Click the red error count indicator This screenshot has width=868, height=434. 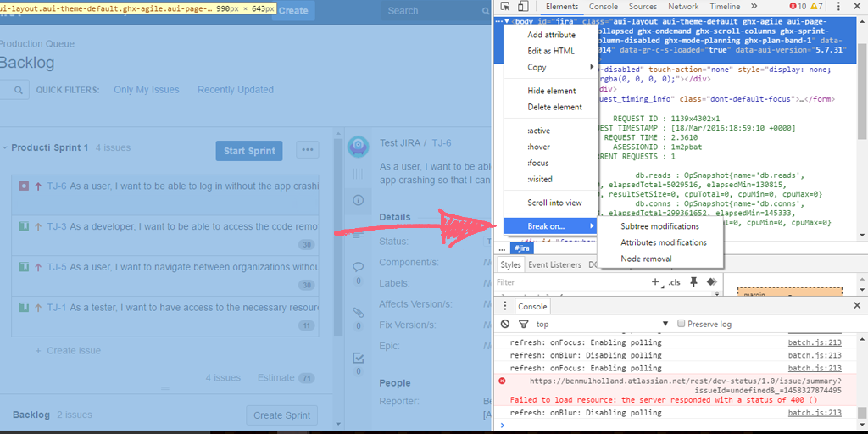coord(798,7)
